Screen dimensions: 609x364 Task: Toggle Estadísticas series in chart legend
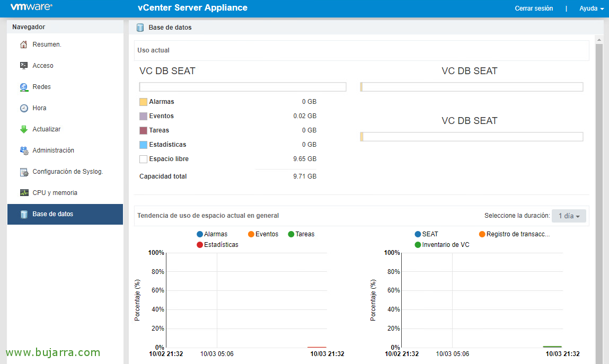click(x=217, y=245)
